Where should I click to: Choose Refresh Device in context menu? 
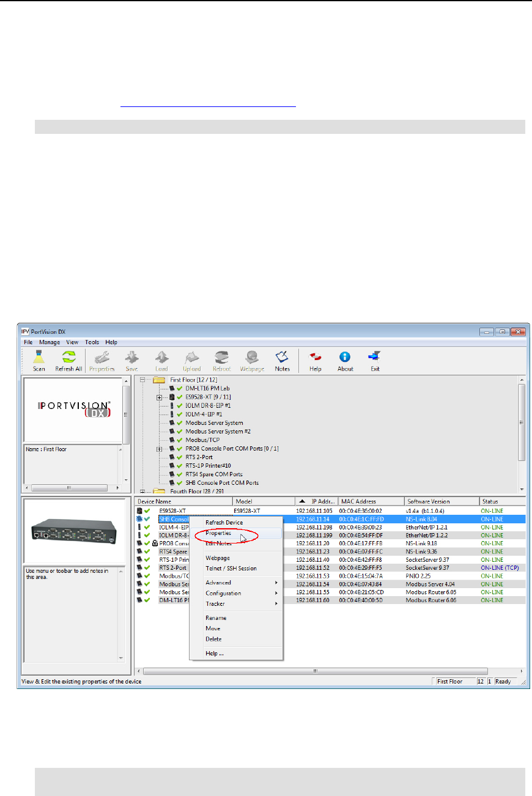tap(236, 523)
